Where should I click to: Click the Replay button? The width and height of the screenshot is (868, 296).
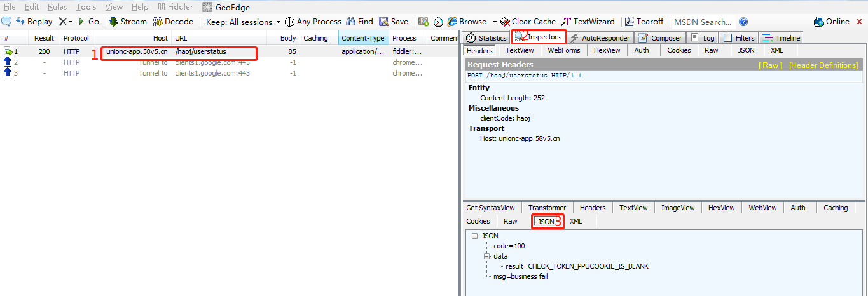[x=34, y=22]
